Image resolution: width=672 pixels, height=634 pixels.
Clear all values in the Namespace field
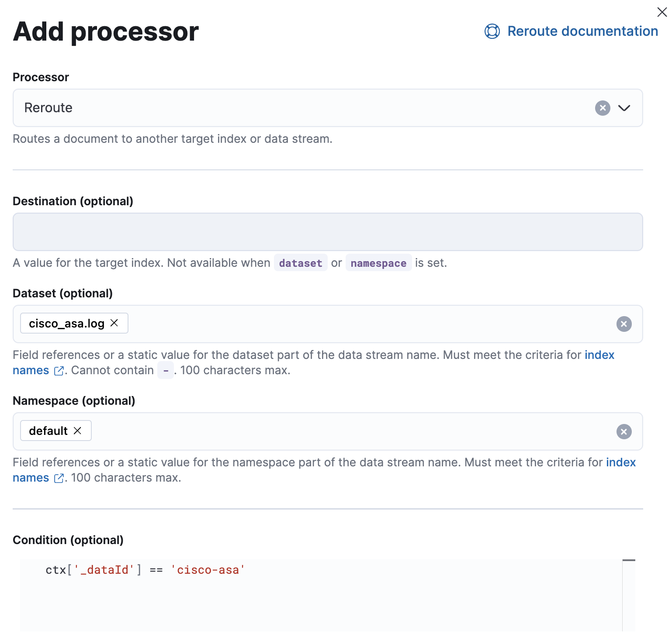point(624,431)
